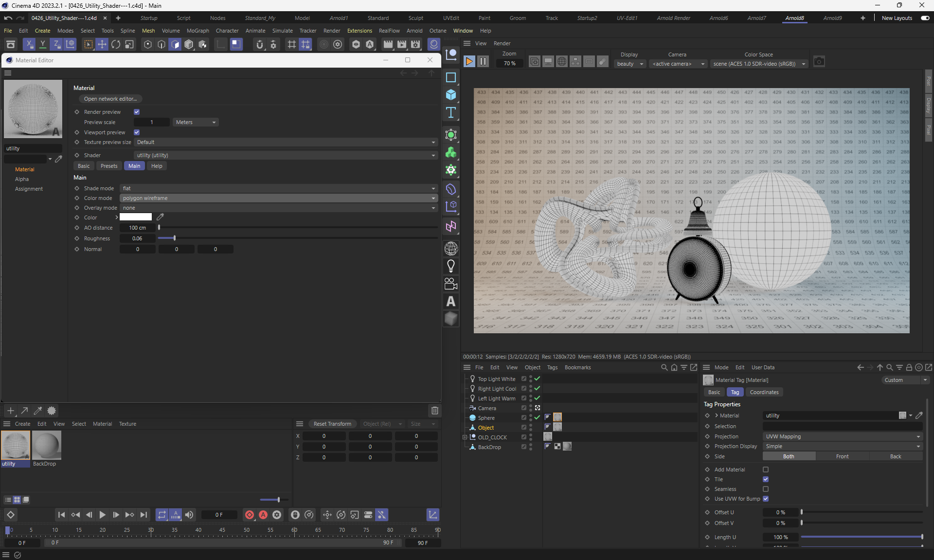Disable the Tile checkbox in Tag Properties
Image resolution: width=934 pixels, height=560 pixels.
click(x=766, y=479)
